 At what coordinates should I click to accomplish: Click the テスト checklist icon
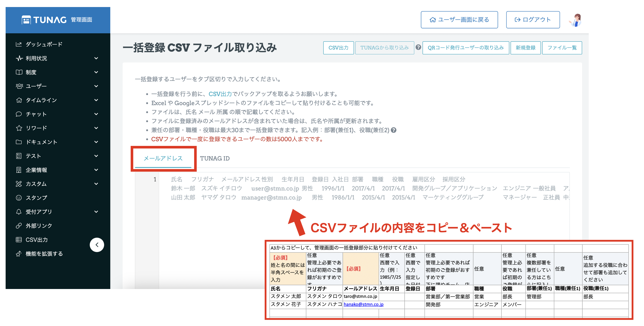click(x=19, y=156)
